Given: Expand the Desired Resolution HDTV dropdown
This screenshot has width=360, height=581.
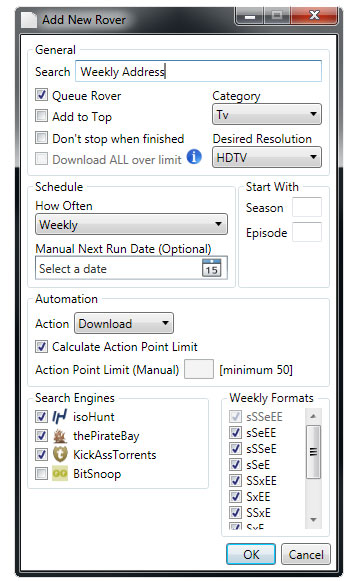Looking at the screenshot, I should pos(267,157).
